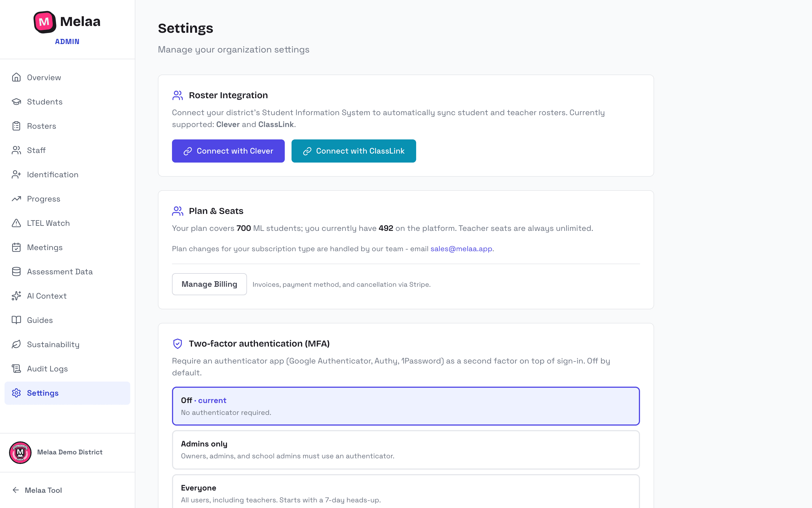Click the Connect with ClassLink button
Screen dimensions: 812x508
354,151
